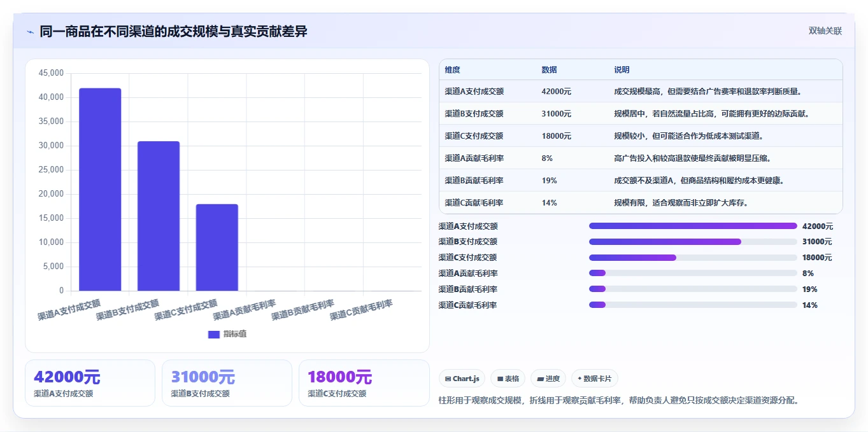
Task: Click the 渠道C支付成交额 chart bar
Action: coord(217,247)
